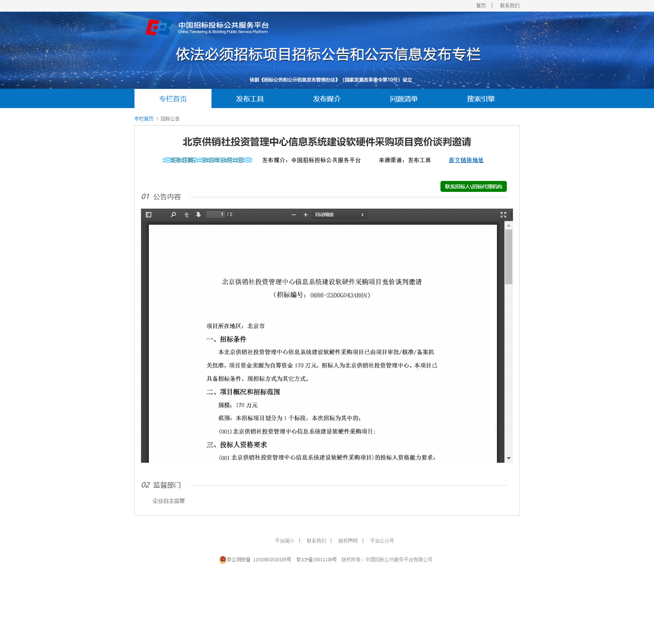Toggle the PDF sidebar panel icon

[x=149, y=215]
